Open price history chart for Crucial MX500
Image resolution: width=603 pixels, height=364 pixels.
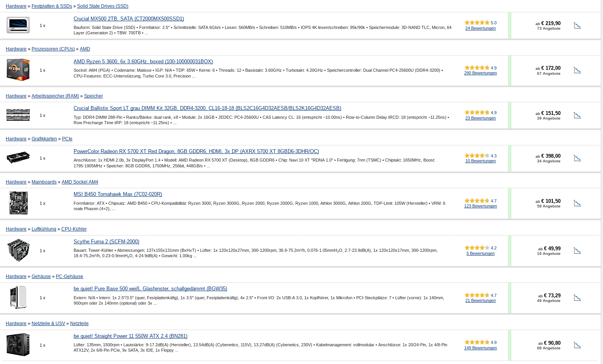click(x=577, y=25)
